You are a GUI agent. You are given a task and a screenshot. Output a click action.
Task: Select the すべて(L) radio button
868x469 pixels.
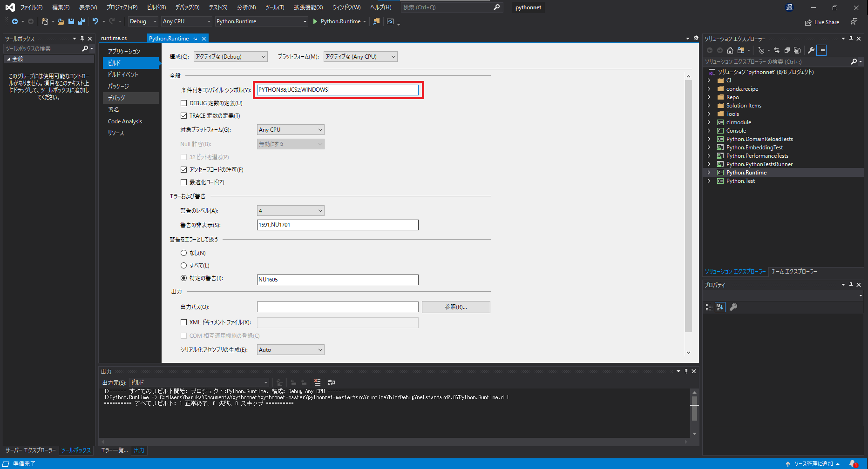pos(183,266)
